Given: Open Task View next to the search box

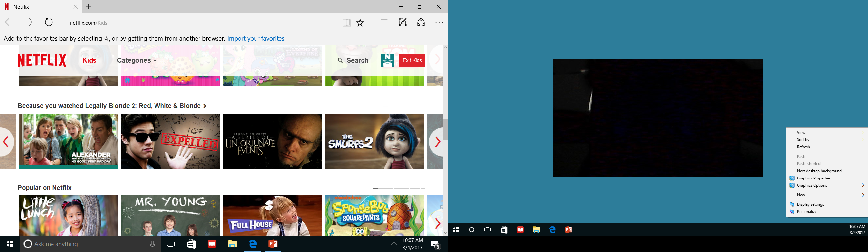Looking at the screenshot, I should click(171, 244).
